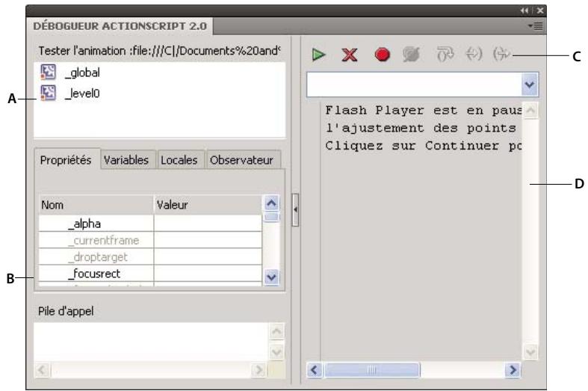Toggle breakpoint with the red stop-sign icon
Viewport: 588px width, 391px height.
point(382,55)
